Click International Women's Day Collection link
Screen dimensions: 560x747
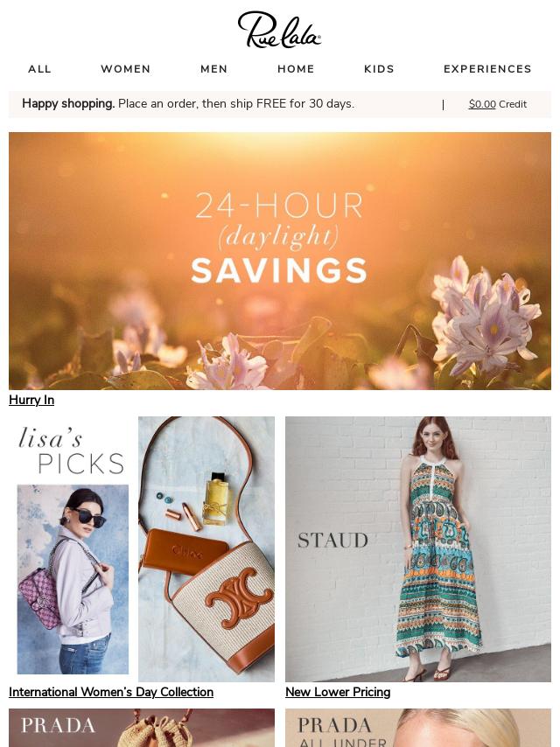[111, 692]
